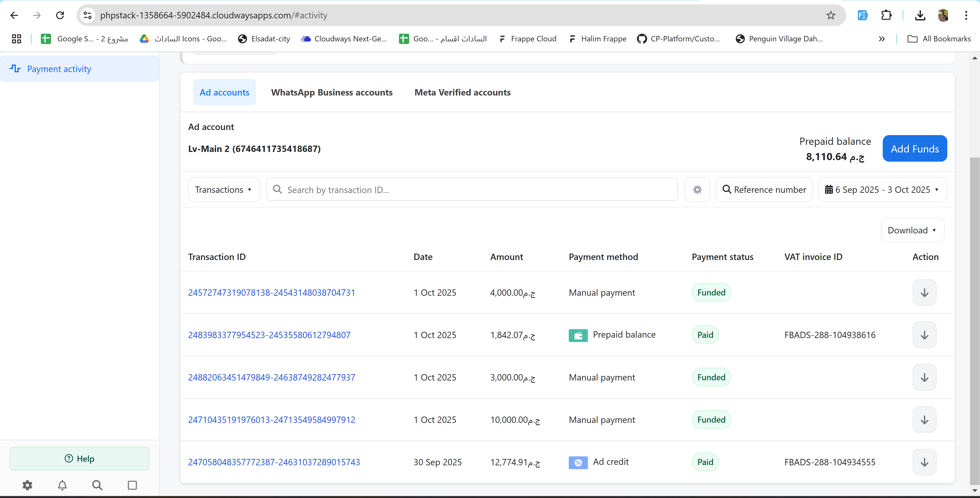This screenshot has height=498, width=980.
Task: Open the Halim Frappe bookmark
Action: click(x=597, y=39)
